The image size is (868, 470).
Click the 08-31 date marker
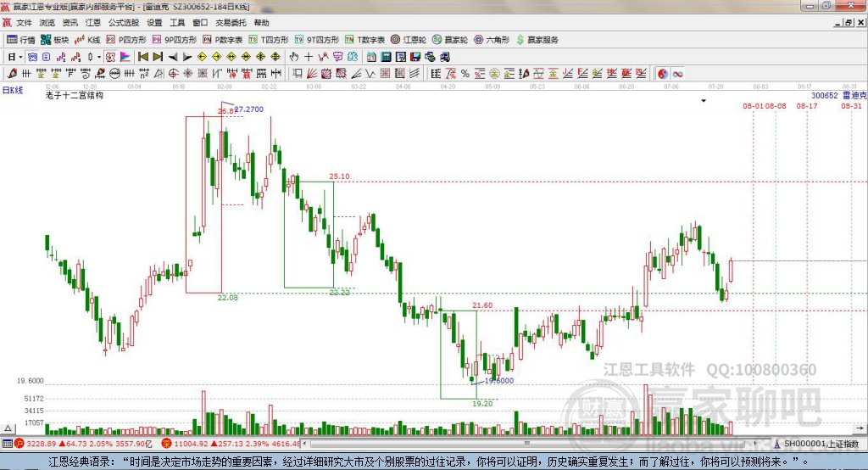tap(851, 106)
